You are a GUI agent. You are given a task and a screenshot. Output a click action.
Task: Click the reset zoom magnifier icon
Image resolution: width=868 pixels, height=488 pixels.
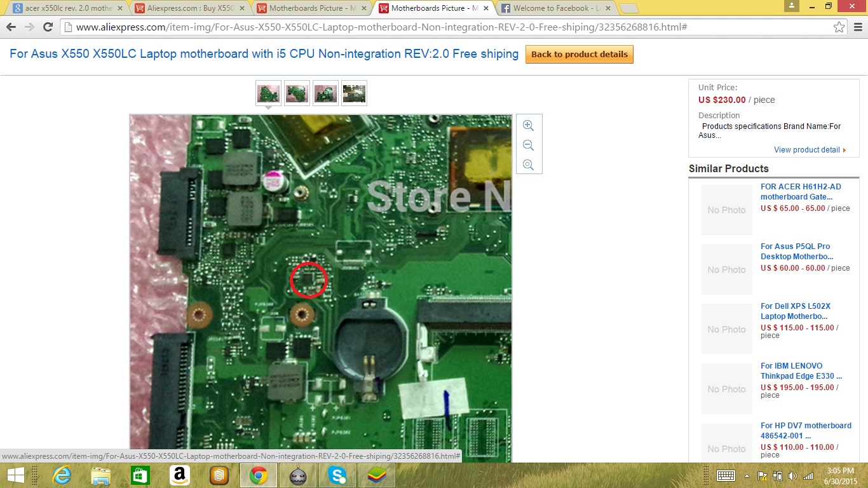click(x=528, y=165)
